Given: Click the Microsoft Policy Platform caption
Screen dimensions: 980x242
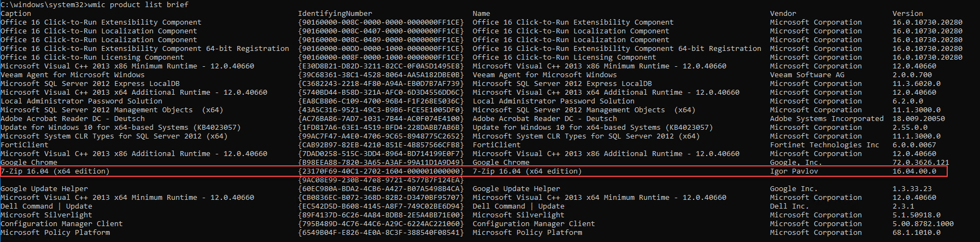Looking at the screenshot, I should coord(55,233).
